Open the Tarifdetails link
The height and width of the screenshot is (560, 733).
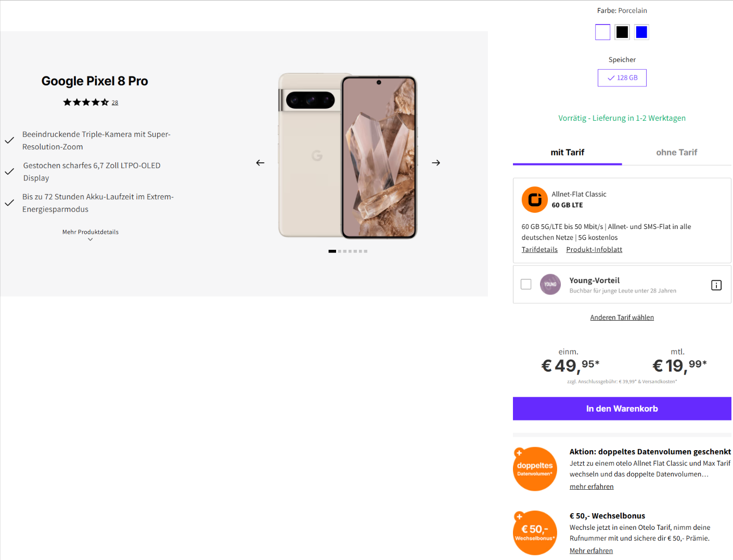tap(539, 250)
